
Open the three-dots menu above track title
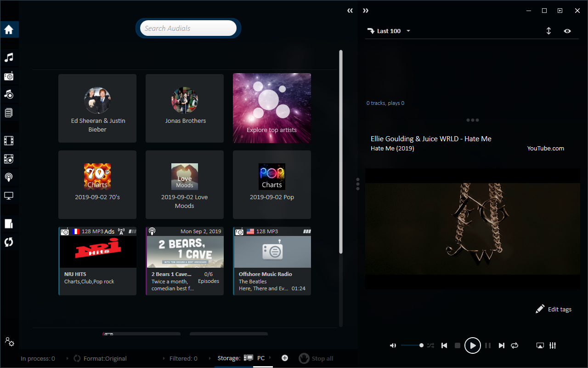point(472,120)
